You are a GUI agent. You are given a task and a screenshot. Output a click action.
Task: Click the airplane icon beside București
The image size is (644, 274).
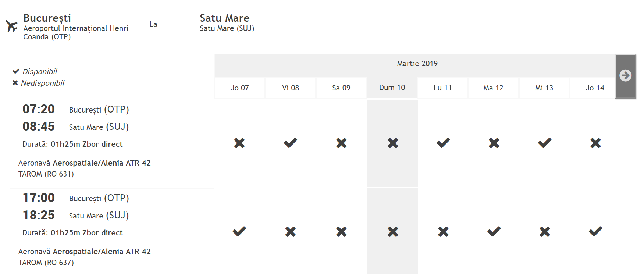pos(12,26)
